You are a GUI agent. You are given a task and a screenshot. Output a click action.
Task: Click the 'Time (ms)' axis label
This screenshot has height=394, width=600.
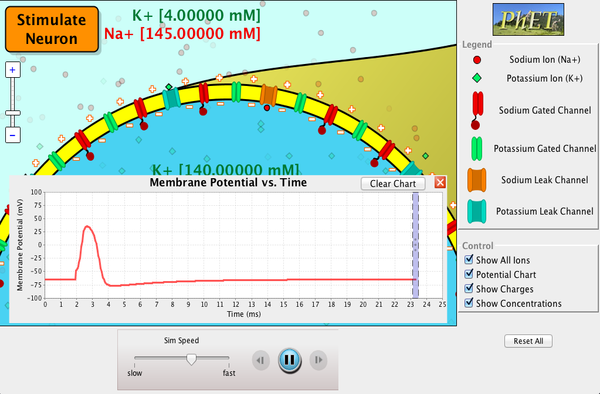tap(244, 314)
